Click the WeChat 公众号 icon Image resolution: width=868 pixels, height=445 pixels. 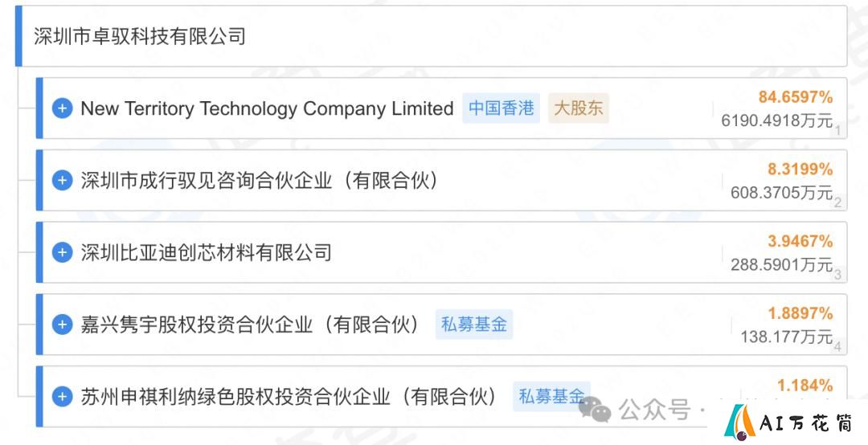click(595, 410)
